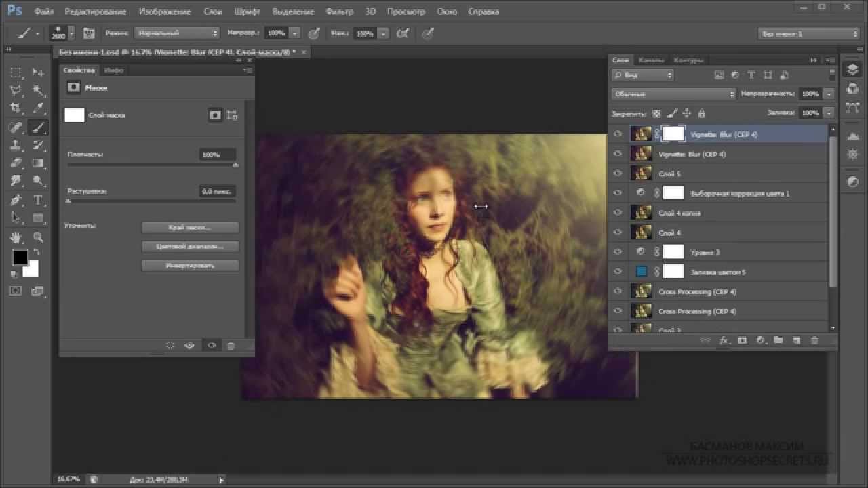Viewport: 868px width, 488px height.
Task: Open the Фильтр menu
Action: 339,12
